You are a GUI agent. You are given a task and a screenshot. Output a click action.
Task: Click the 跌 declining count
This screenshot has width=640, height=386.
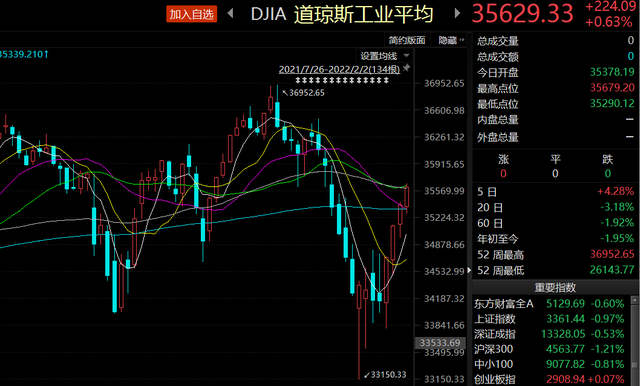pyautogui.click(x=608, y=173)
